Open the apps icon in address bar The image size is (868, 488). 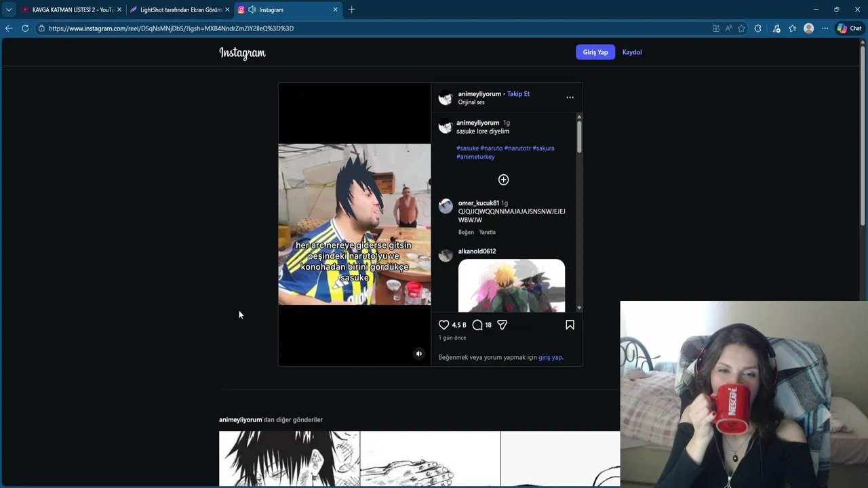716,28
